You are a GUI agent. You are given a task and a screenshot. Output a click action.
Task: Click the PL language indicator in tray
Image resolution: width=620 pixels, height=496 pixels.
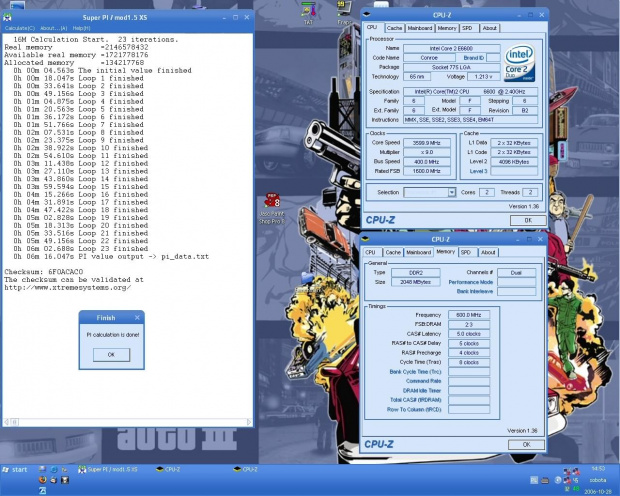pyautogui.click(x=534, y=480)
